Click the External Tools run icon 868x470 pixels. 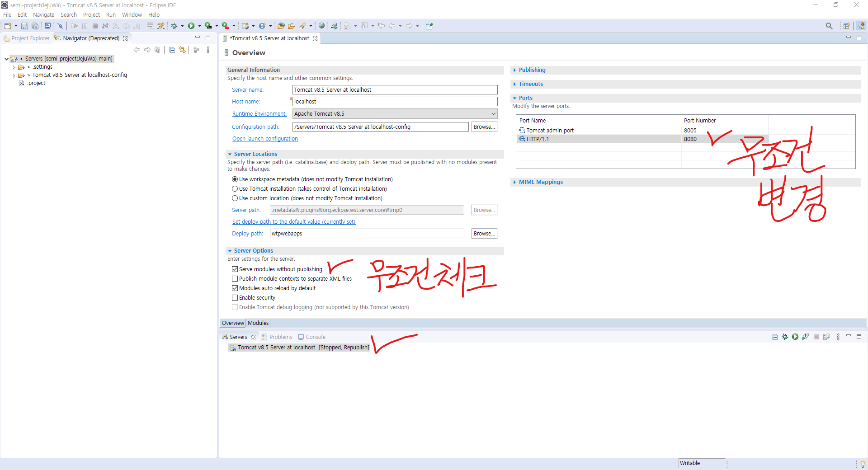(x=225, y=26)
